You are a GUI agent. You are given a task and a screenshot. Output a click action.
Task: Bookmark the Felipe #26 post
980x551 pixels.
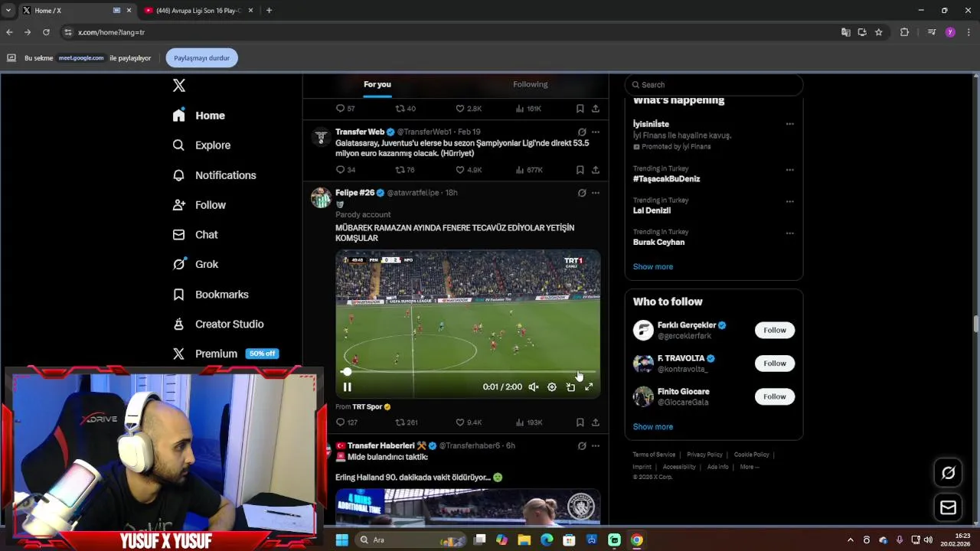[x=580, y=422]
